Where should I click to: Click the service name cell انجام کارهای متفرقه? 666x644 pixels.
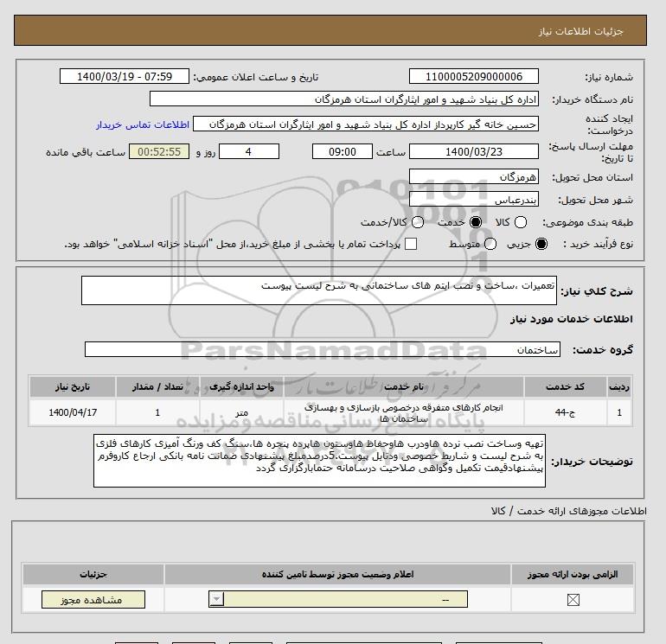tap(404, 412)
